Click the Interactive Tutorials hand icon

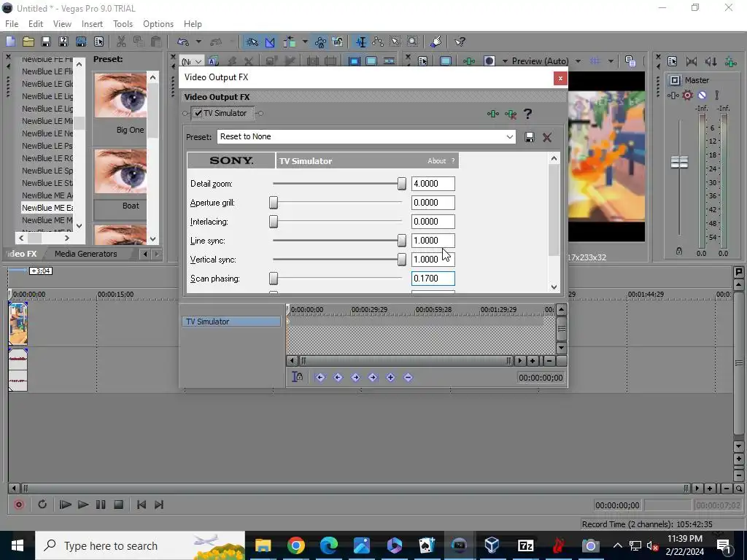[436, 42]
